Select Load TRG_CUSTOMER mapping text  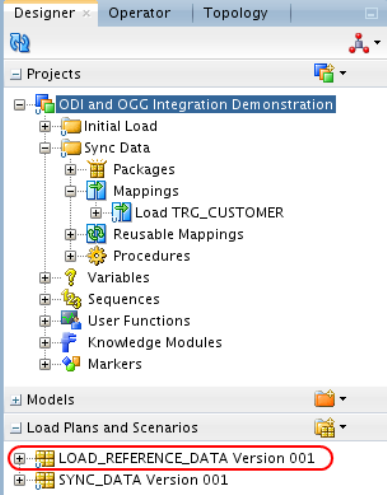(209, 213)
